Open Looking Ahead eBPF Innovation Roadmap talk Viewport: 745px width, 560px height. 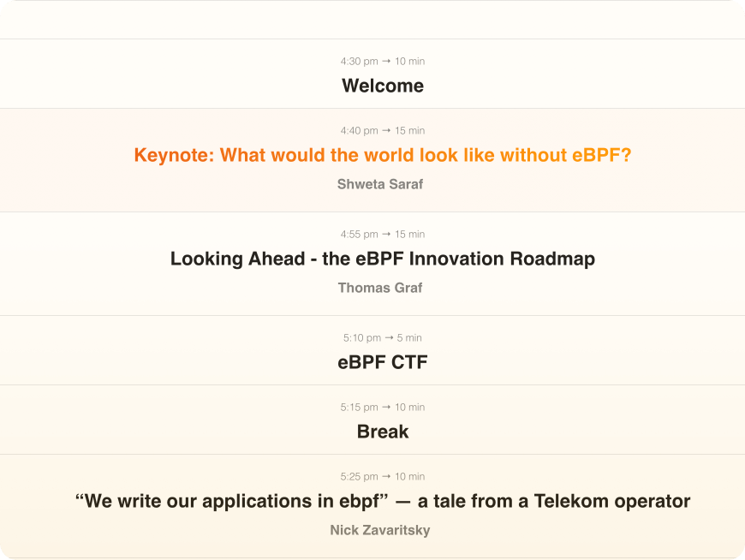pyautogui.click(x=383, y=259)
